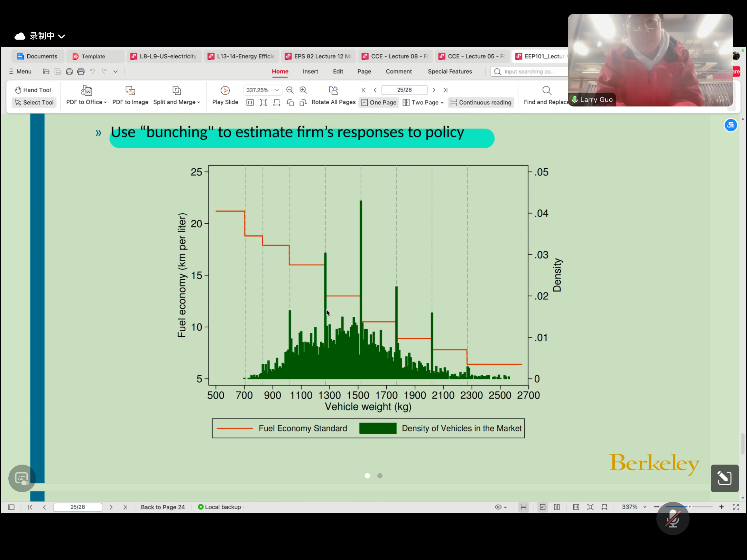Expand the quick access toolbar chevron
The height and width of the screenshot is (560, 747).
point(116,72)
